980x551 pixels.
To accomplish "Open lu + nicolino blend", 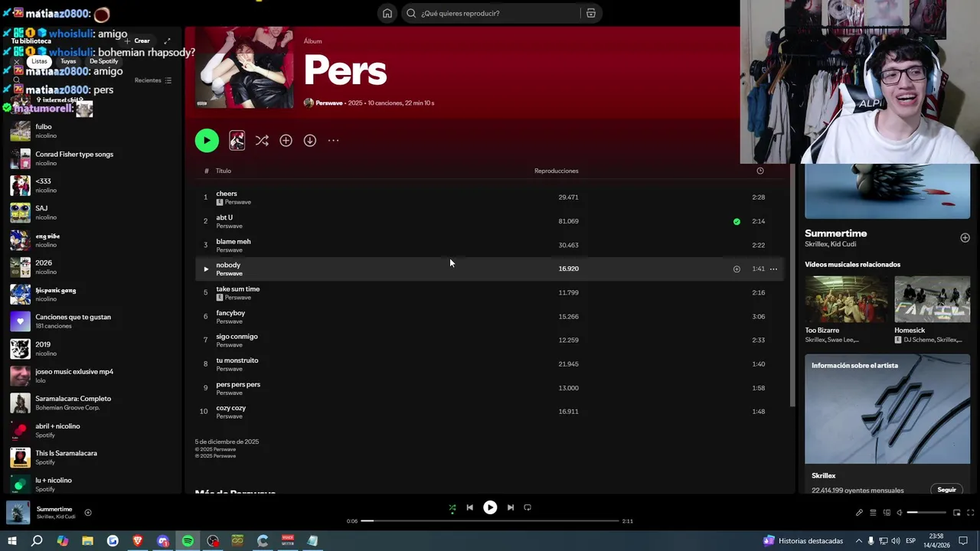I will coord(92,484).
